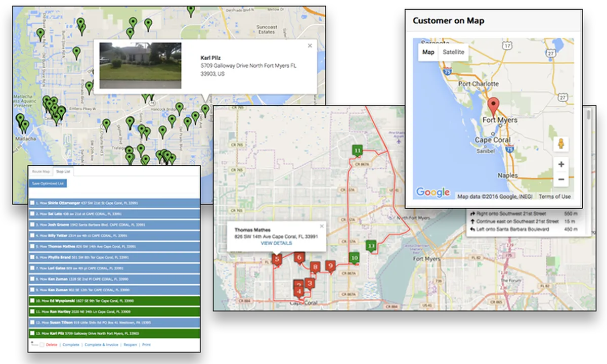Select green route stop marker 11

click(358, 151)
